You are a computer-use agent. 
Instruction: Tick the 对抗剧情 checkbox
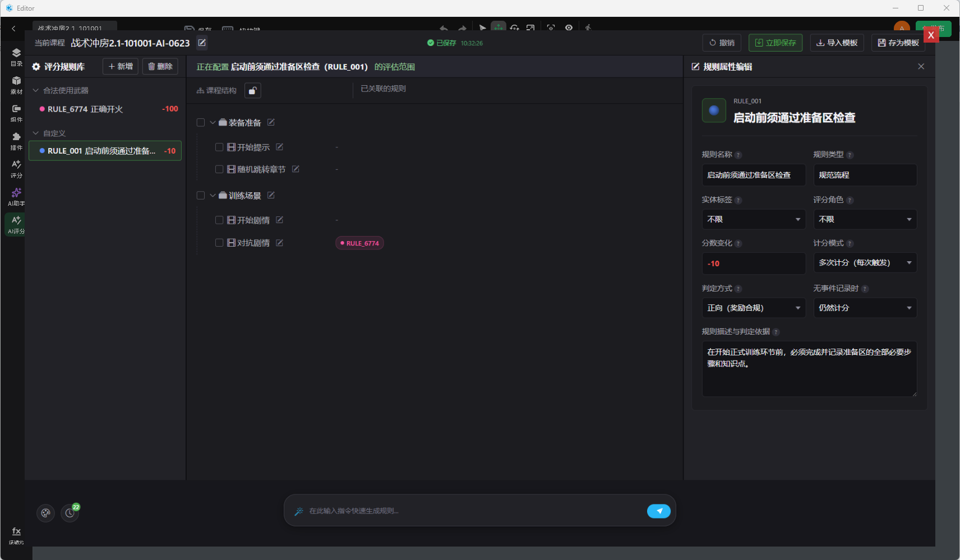click(x=219, y=243)
